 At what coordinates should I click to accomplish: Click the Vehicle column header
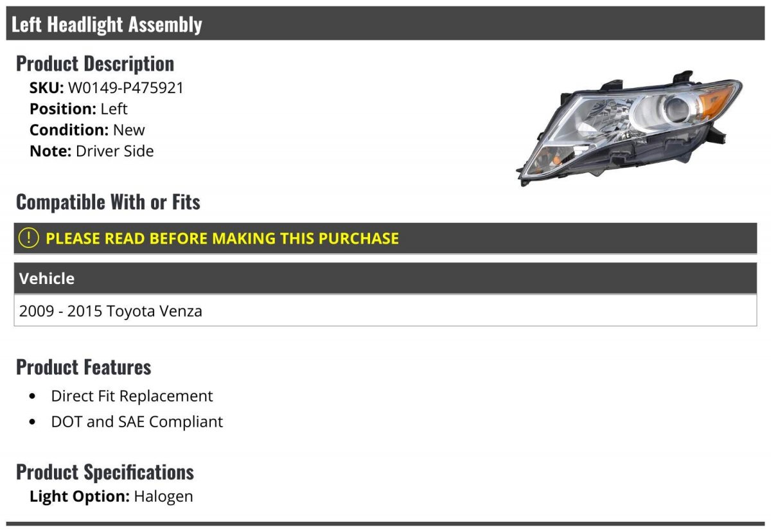385,278
